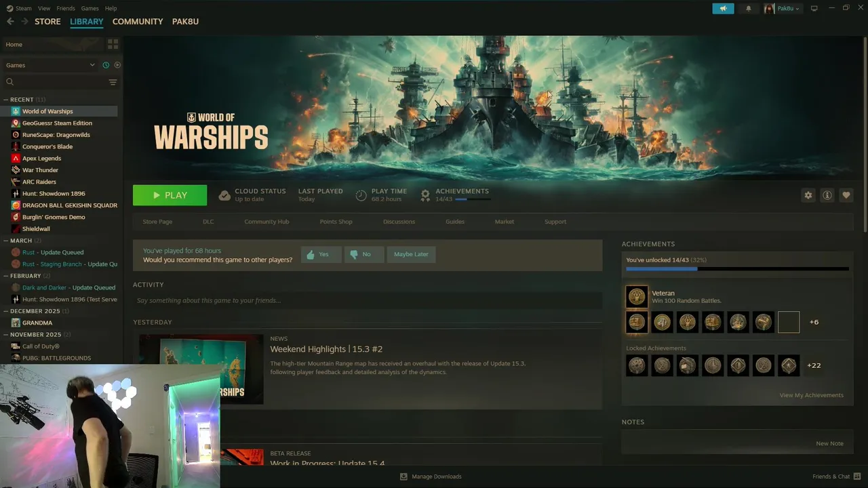Open Manage Downloads
Screen dimensions: 868x488
click(x=431, y=476)
